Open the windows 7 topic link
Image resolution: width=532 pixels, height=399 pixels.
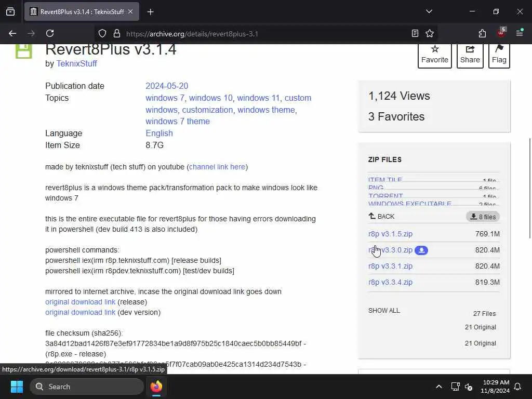point(165,98)
